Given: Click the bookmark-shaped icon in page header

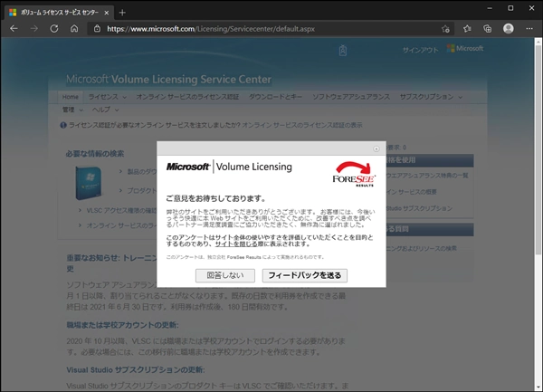Looking at the screenshot, I should [343, 51].
